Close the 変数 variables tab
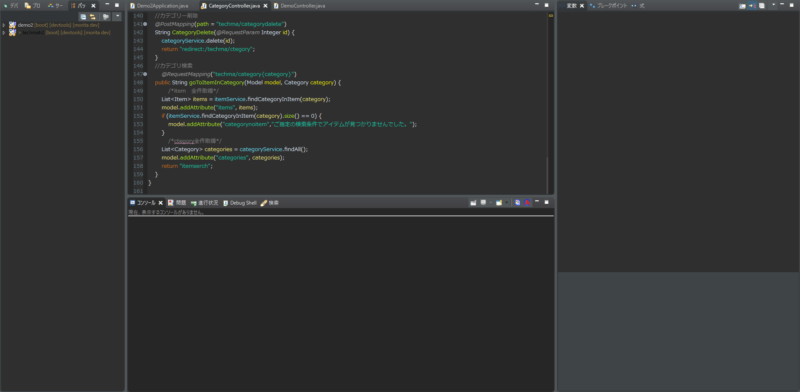This screenshot has width=800, height=392. (x=582, y=6)
